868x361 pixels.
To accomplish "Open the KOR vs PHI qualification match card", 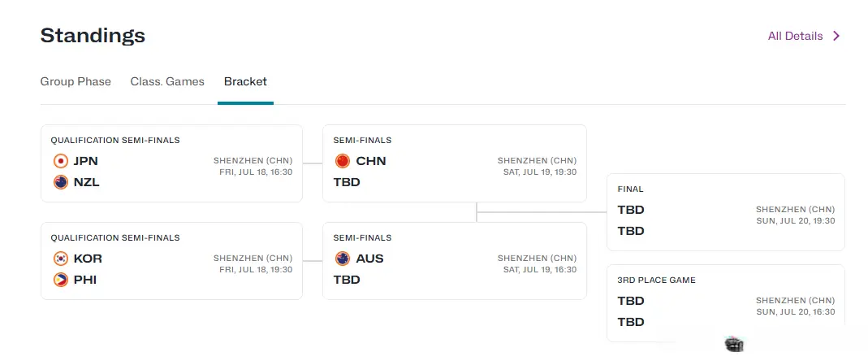I will pos(171,261).
